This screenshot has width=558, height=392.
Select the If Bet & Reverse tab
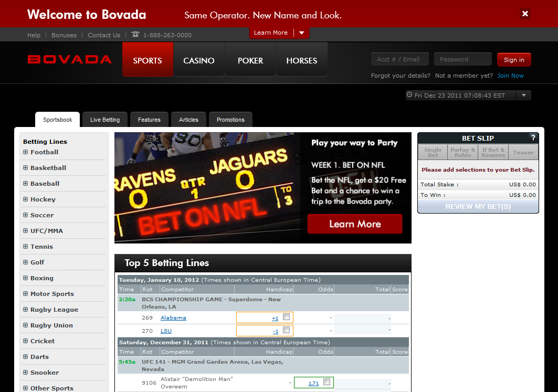coord(493,152)
